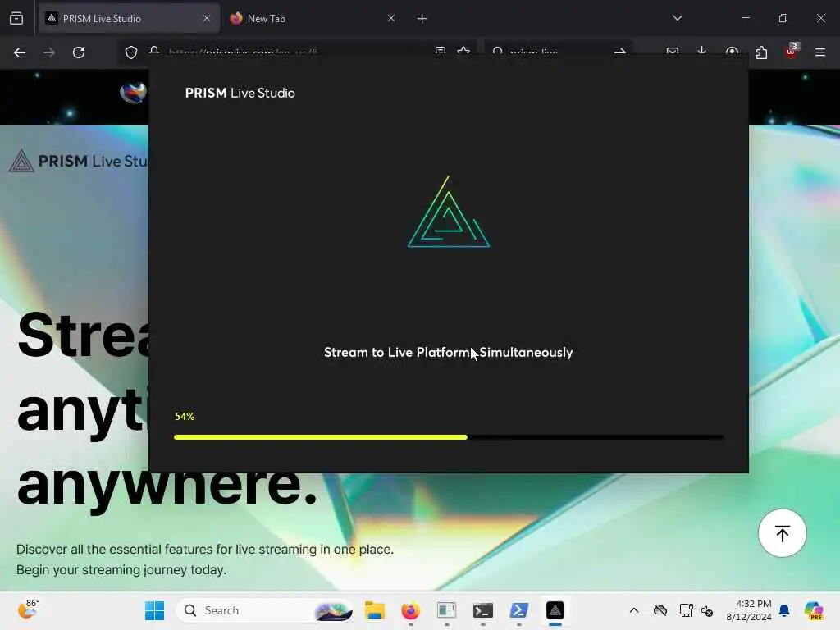The height and width of the screenshot is (630, 840).
Task: Click the taskbar app left of Terminal
Action: click(x=447, y=610)
